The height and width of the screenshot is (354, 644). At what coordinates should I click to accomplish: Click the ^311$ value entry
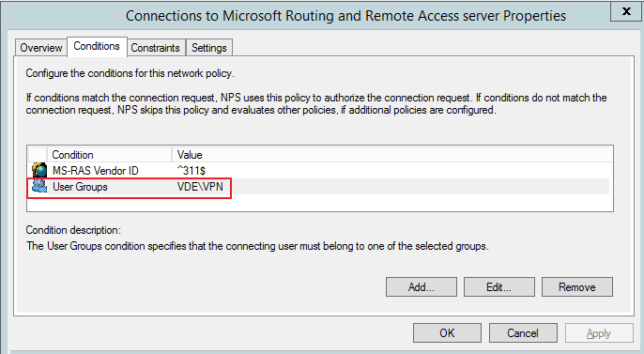192,171
